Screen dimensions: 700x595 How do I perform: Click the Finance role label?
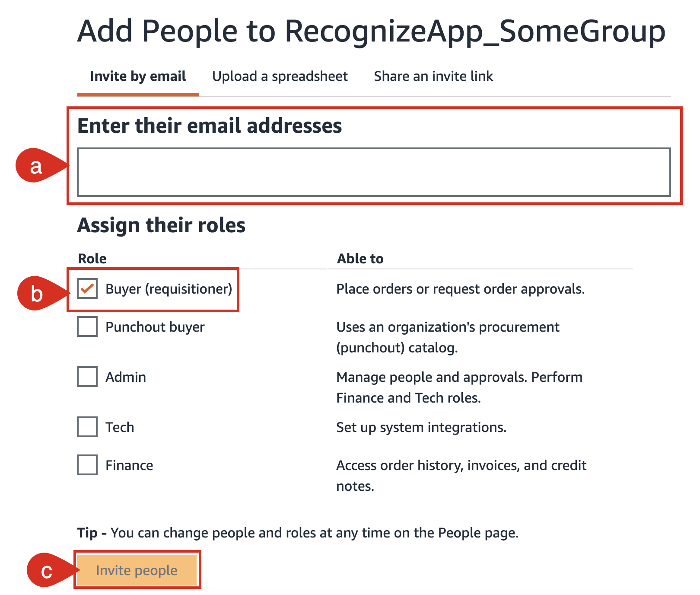pyautogui.click(x=129, y=465)
